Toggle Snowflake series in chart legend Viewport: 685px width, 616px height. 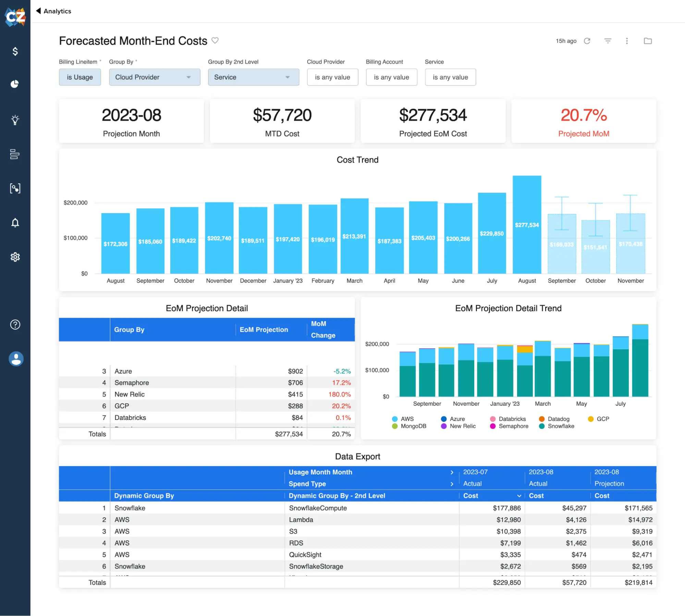(x=556, y=426)
